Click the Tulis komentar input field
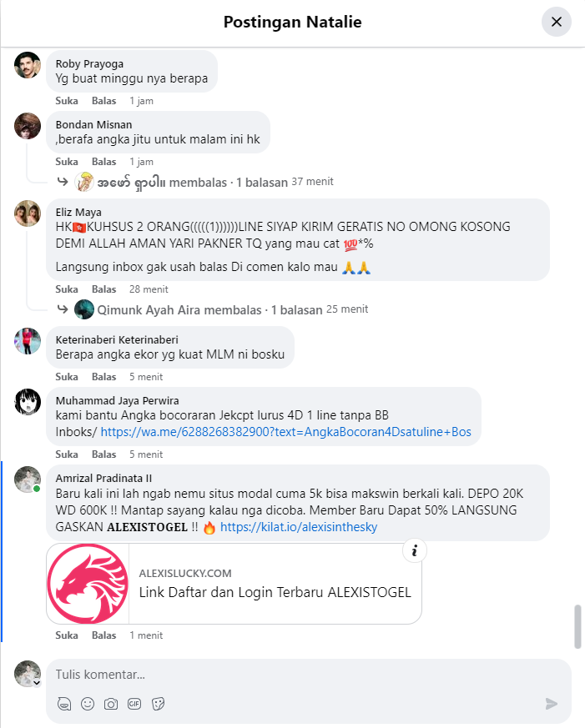 click(x=297, y=675)
